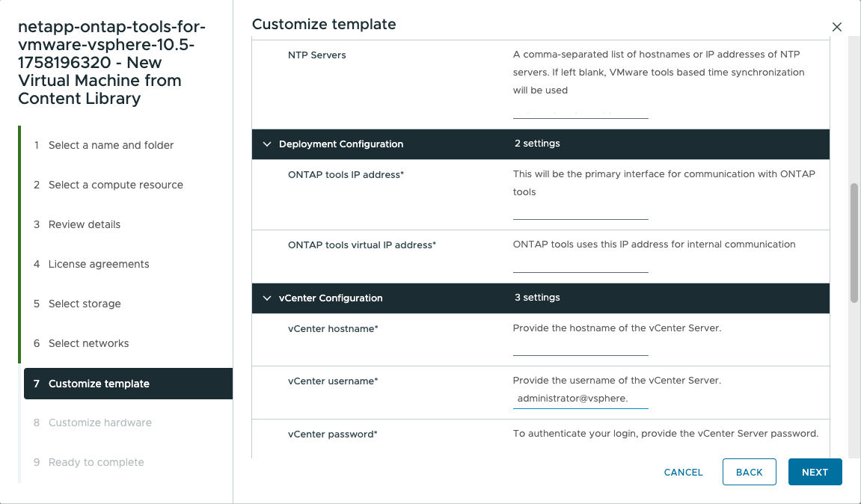This screenshot has height=504, width=861.
Task: Cancel the deployment wizard
Action: point(683,472)
